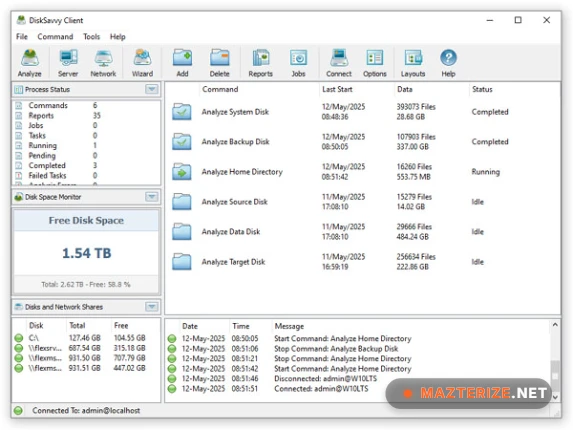
Task: Select the Stop Command: Analyze Backup Disk message
Action: click(336, 349)
